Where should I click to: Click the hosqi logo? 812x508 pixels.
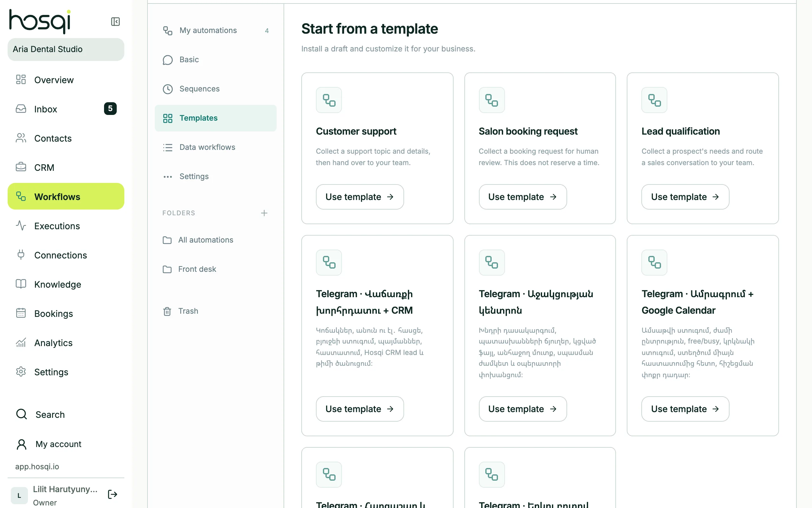pos(40,22)
